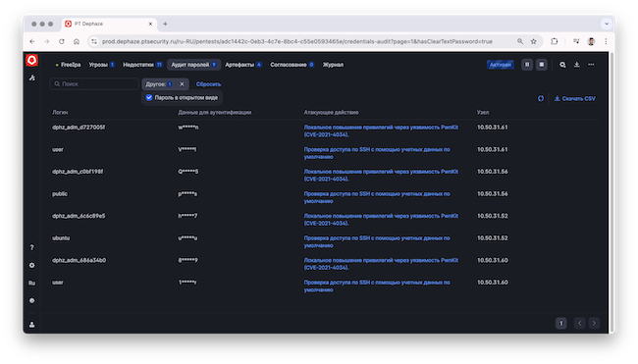
Task: Click the page vertical scrollbar
Action: (x=611, y=191)
